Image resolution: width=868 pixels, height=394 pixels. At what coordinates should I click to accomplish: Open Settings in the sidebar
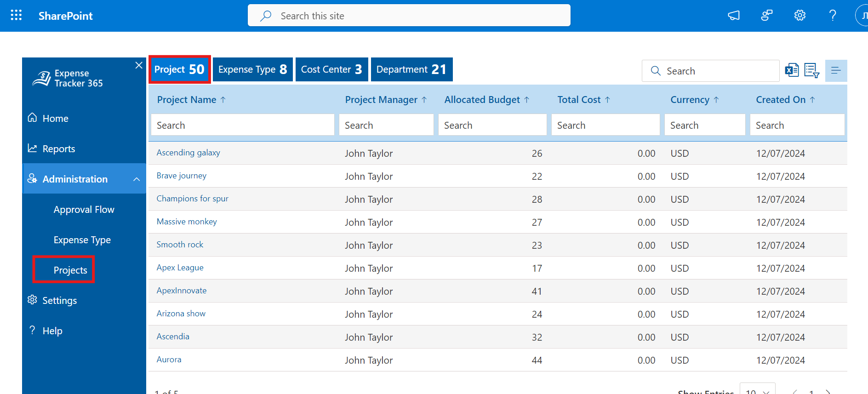[x=60, y=301]
